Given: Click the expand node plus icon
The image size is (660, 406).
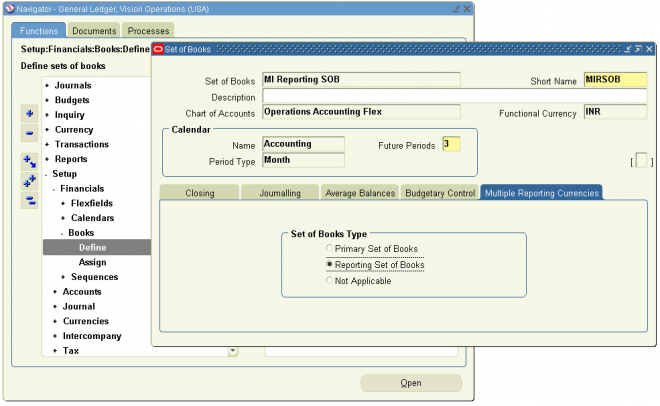Looking at the screenshot, I should (29, 114).
